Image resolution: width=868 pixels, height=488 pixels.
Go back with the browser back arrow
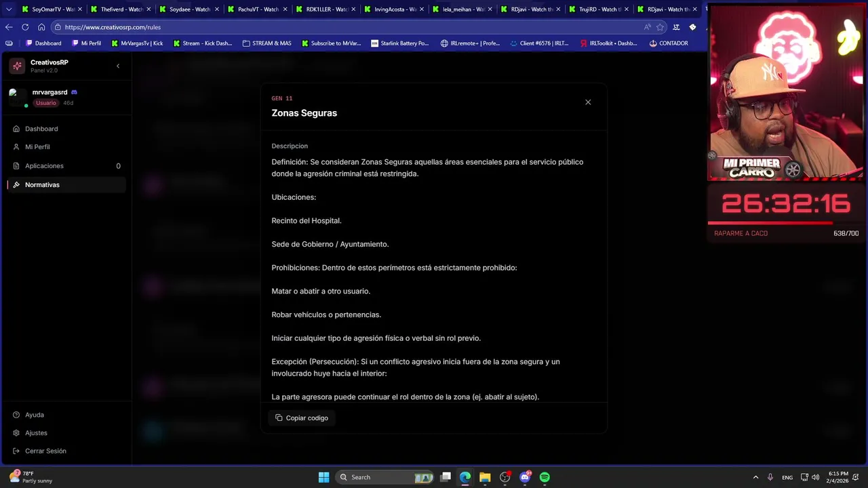pyautogui.click(x=9, y=27)
